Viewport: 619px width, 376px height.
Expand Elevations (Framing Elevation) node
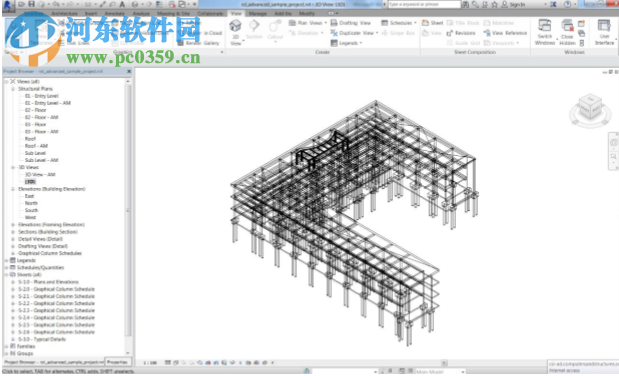pos(13,225)
